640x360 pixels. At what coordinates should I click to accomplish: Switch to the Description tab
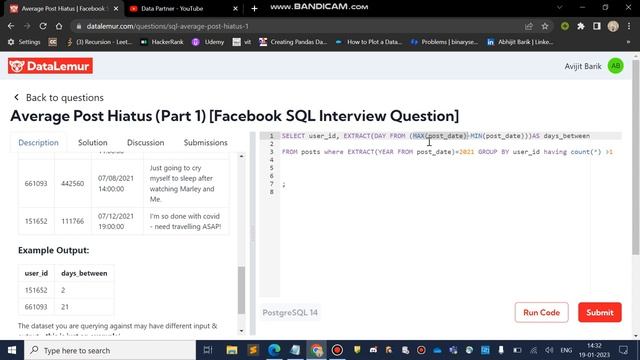point(38,142)
